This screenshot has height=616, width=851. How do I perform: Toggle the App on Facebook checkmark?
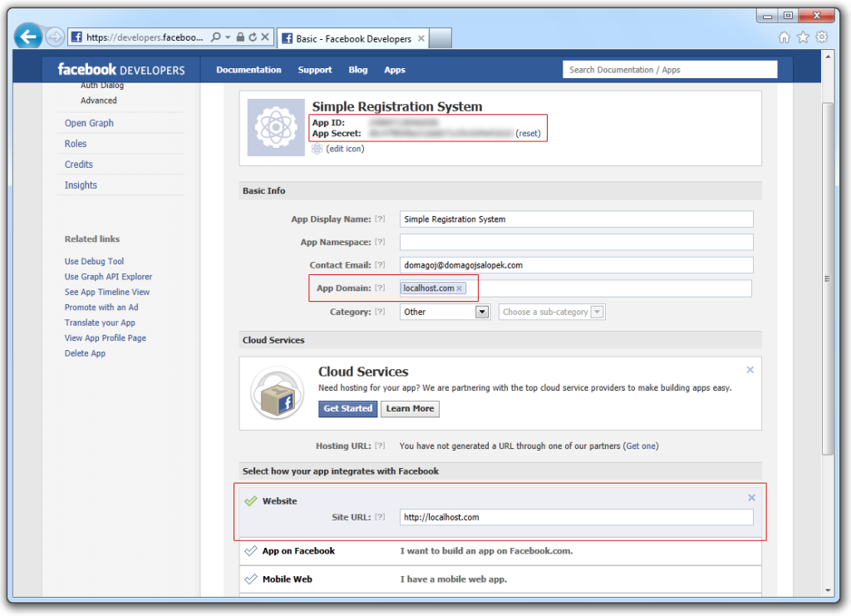click(x=251, y=551)
